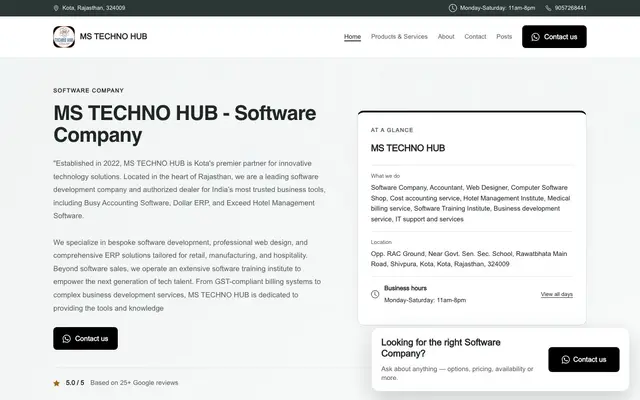Click the Ask about anything popup text
This screenshot has height=400, width=640.
[x=457, y=373]
